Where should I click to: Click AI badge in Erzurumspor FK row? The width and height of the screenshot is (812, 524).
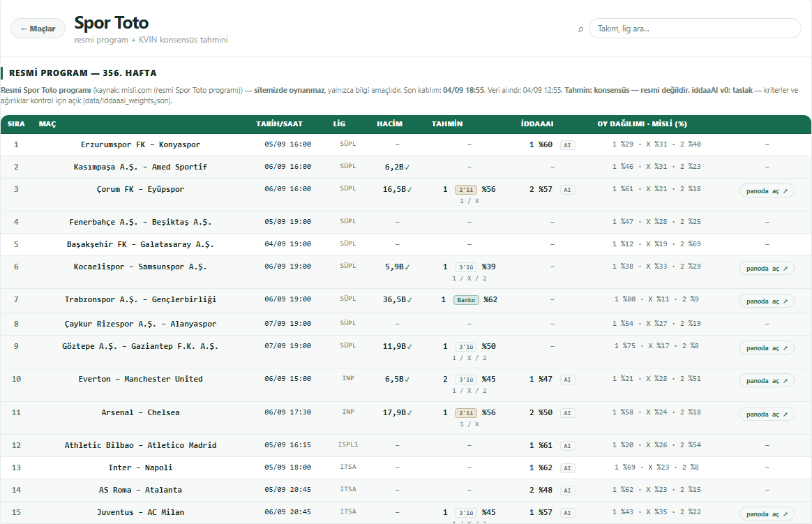pos(568,145)
